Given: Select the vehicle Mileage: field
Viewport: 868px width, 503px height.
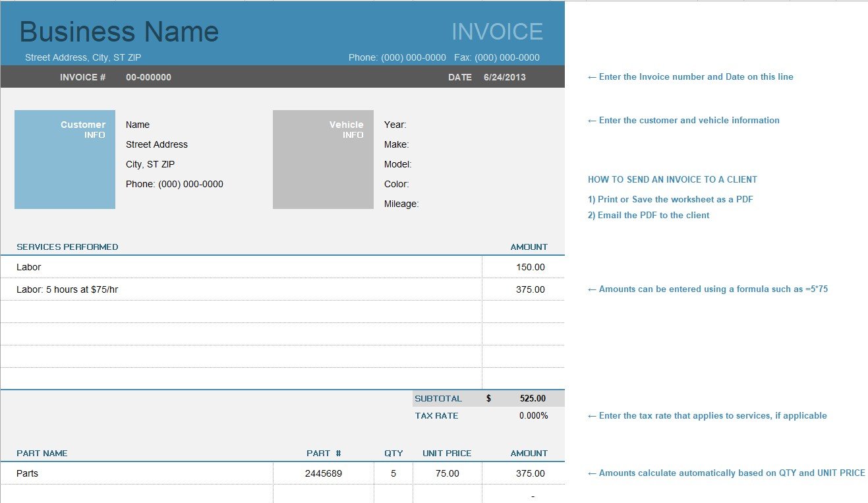Looking at the screenshot, I should tap(401, 204).
